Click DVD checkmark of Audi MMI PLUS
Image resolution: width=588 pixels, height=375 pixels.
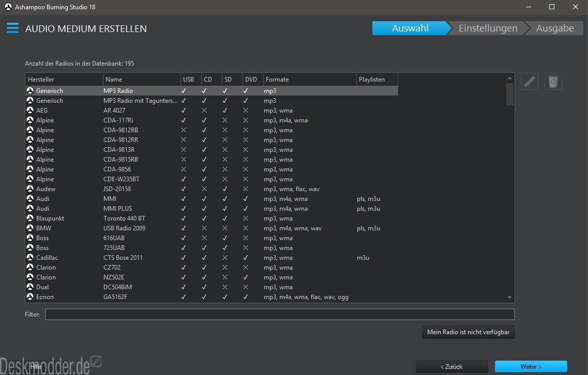pyautogui.click(x=246, y=209)
